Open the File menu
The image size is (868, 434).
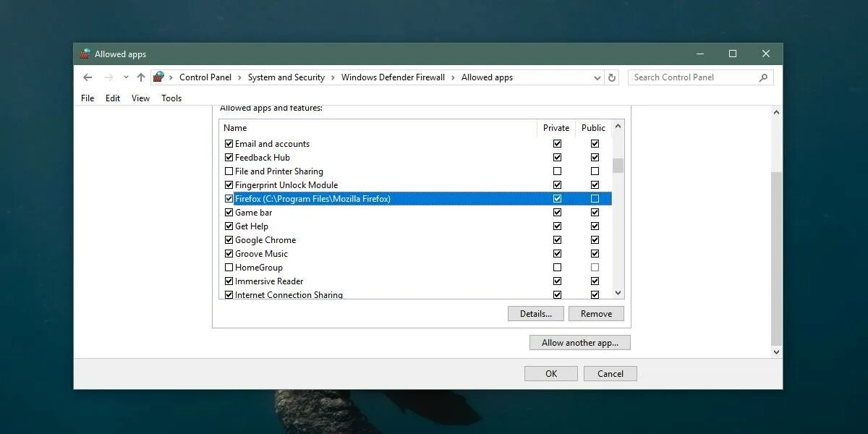point(88,98)
